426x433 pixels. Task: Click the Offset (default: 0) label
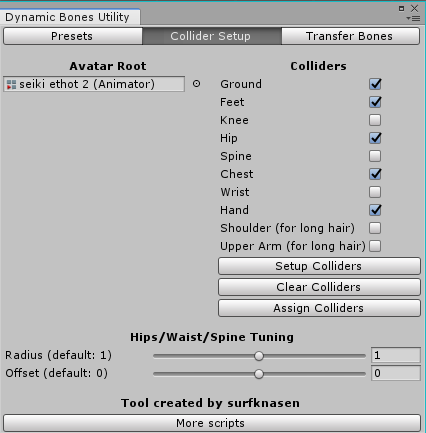[x=57, y=373]
